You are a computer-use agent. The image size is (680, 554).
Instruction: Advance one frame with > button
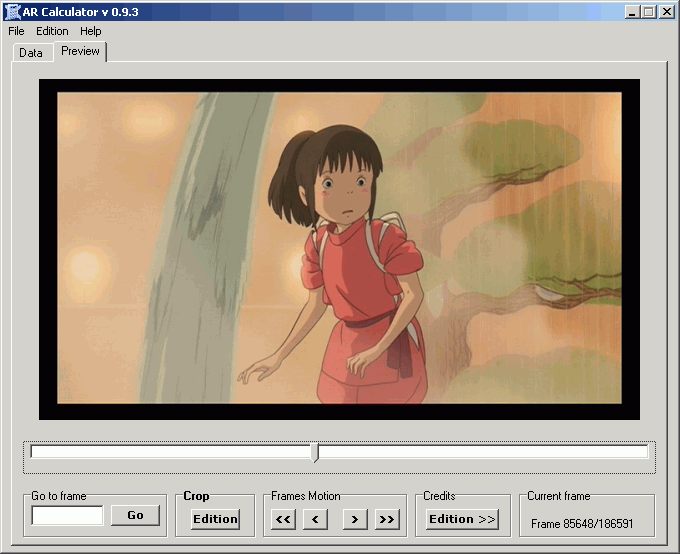pyautogui.click(x=355, y=519)
